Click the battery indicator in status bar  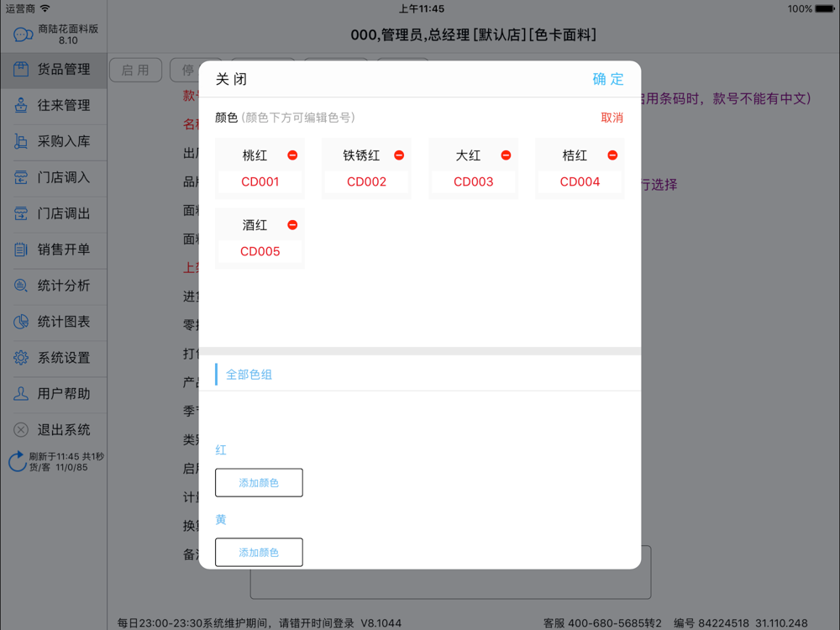pyautogui.click(x=825, y=8)
